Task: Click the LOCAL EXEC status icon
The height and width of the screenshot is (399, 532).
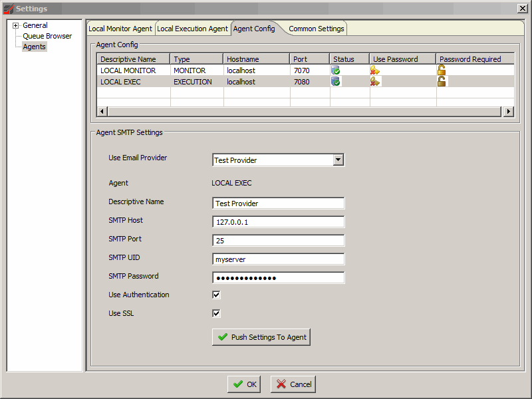Action: tap(336, 81)
